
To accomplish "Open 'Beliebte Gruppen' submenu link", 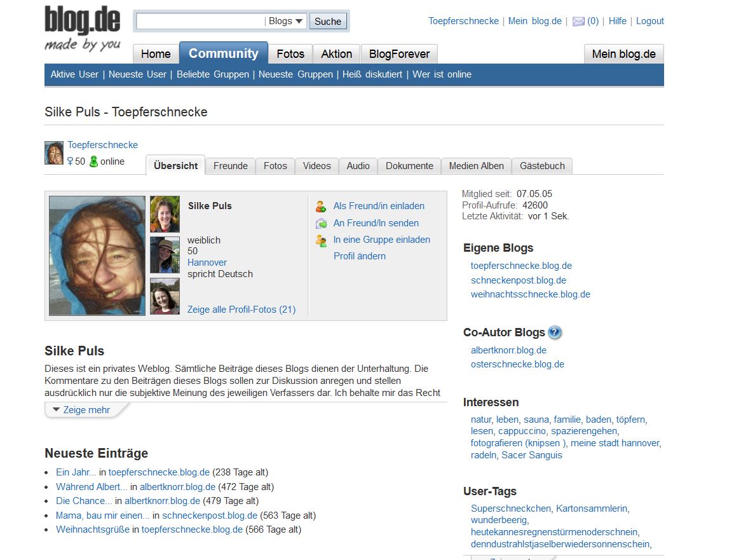I will click(212, 74).
